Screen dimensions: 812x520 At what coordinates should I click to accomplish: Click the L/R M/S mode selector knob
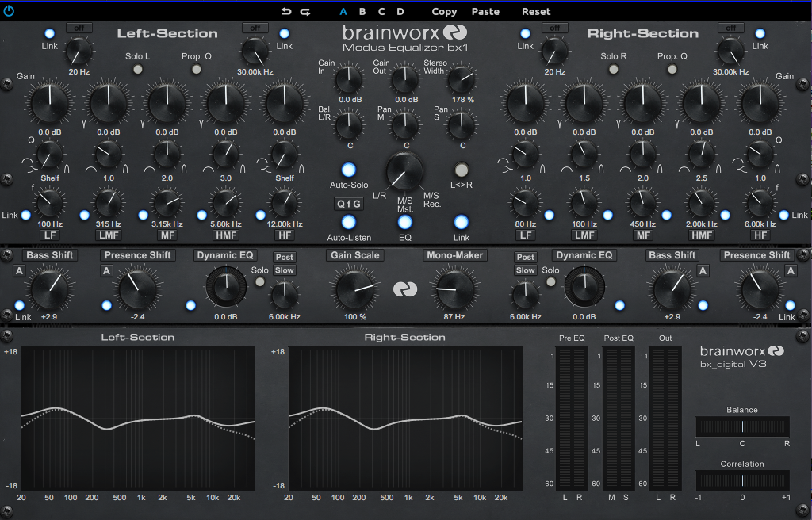point(404,171)
